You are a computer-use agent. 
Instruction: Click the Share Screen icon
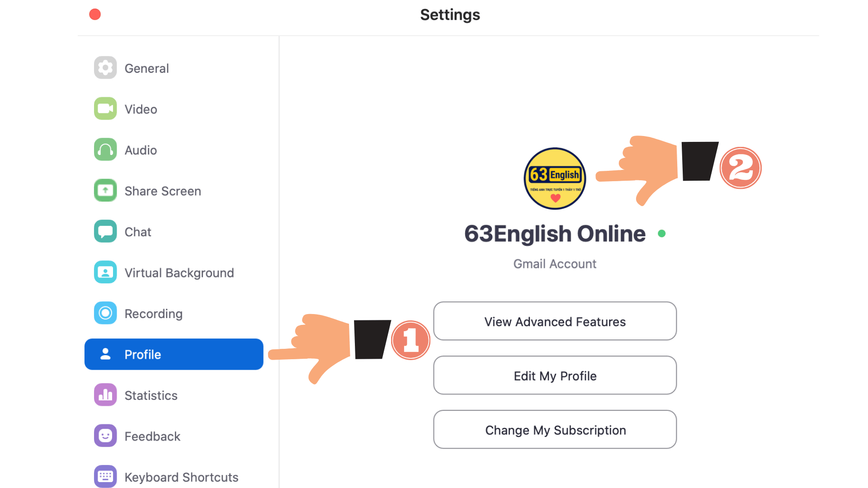pos(105,190)
